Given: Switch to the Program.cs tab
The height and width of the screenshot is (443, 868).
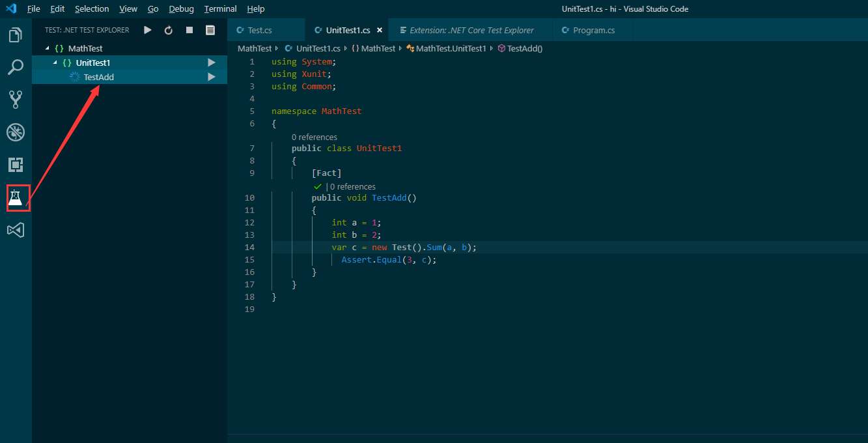Looking at the screenshot, I should 593,31.
